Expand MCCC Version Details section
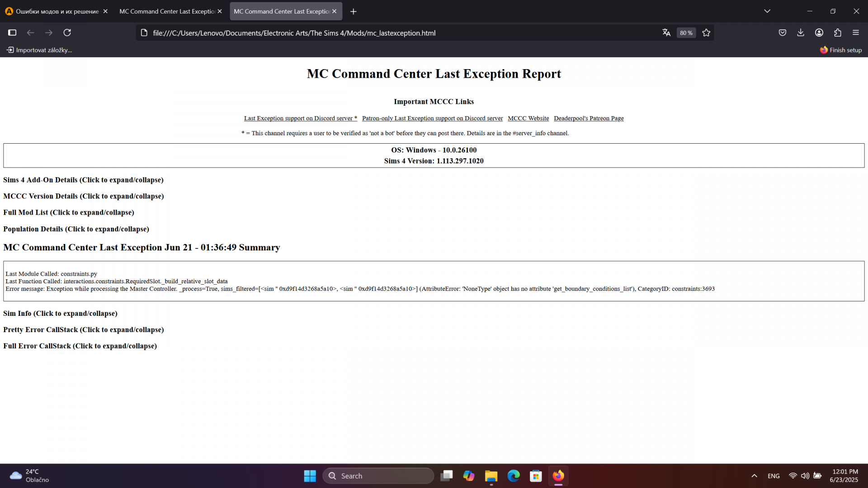This screenshot has height=488, width=868. coord(84,196)
